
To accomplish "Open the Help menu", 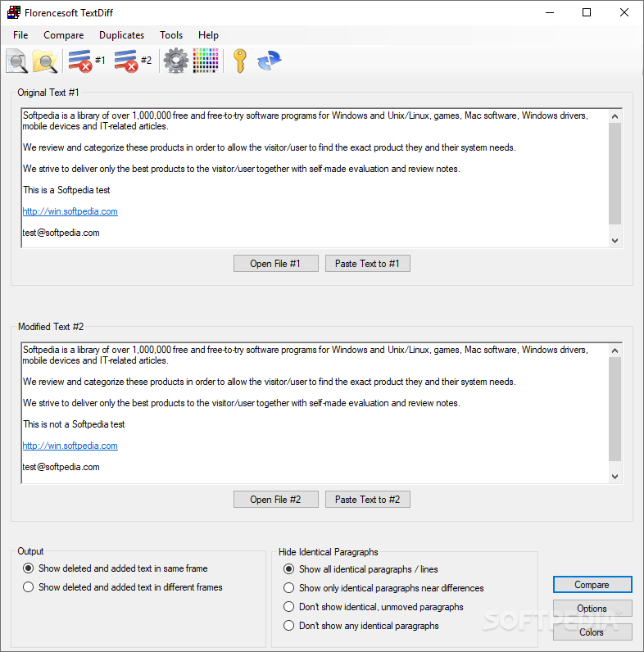I will (208, 35).
